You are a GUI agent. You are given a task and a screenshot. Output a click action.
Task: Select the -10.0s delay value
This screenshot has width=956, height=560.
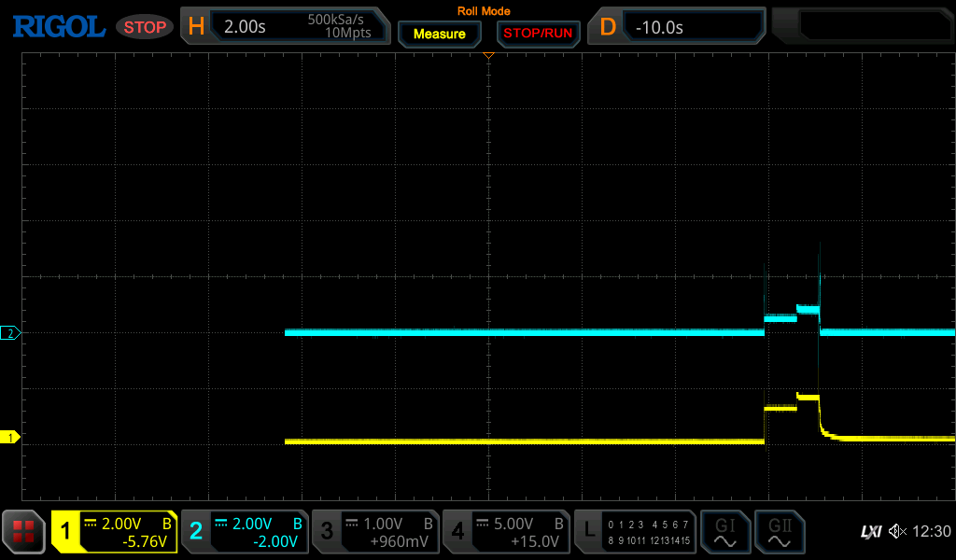(659, 27)
